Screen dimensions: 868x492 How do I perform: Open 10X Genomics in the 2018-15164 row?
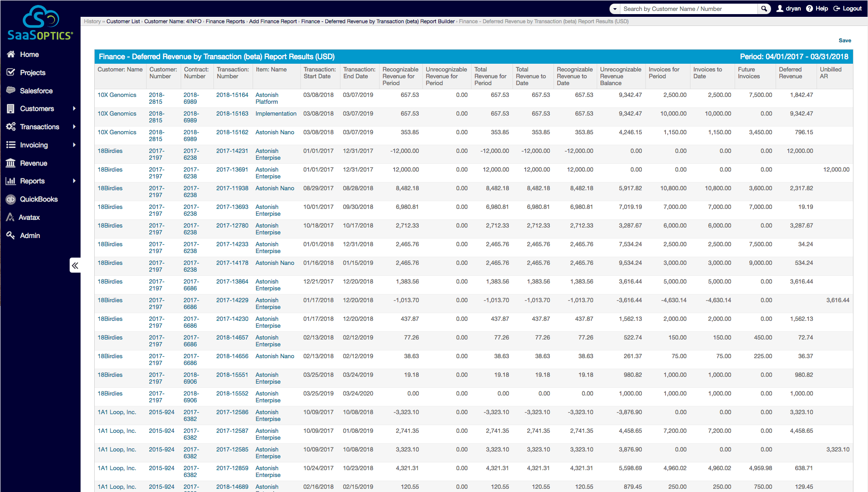117,95
